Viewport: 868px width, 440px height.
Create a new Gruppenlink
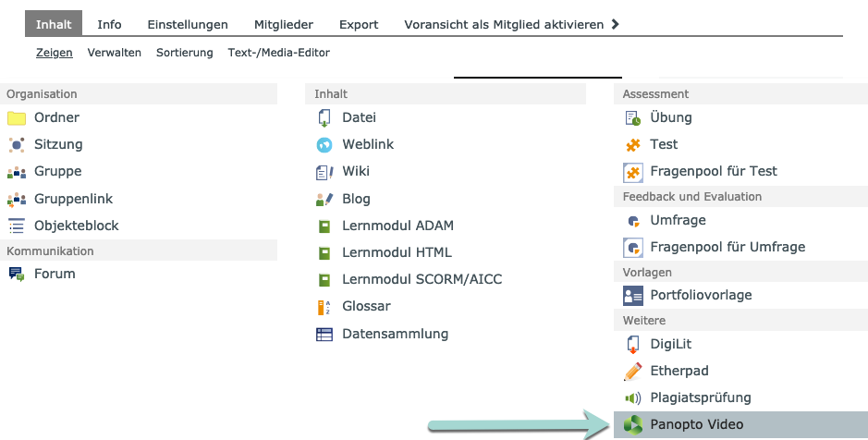pyautogui.click(x=73, y=199)
